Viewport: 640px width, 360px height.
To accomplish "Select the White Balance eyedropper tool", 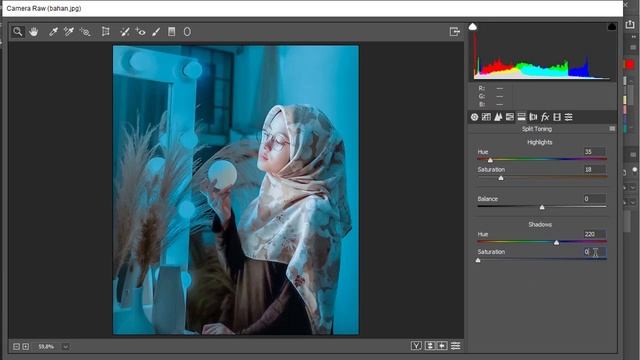I will click(53, 31).
